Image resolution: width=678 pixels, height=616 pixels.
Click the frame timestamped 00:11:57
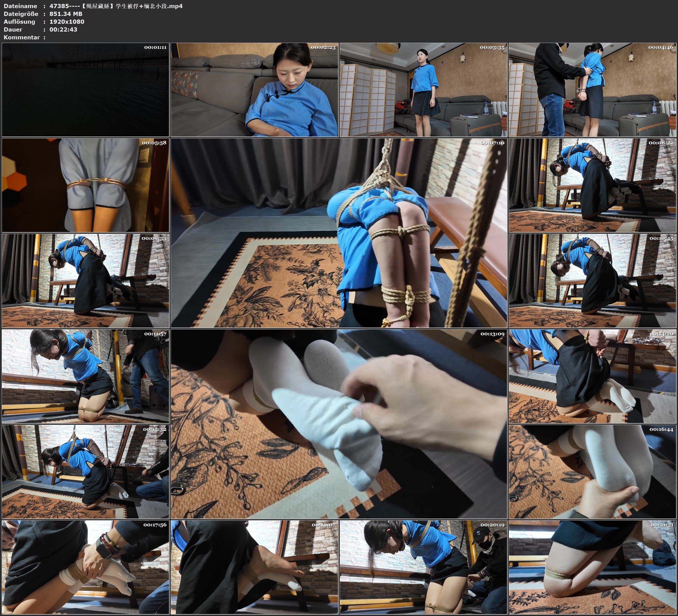click(x=85, y=376)
